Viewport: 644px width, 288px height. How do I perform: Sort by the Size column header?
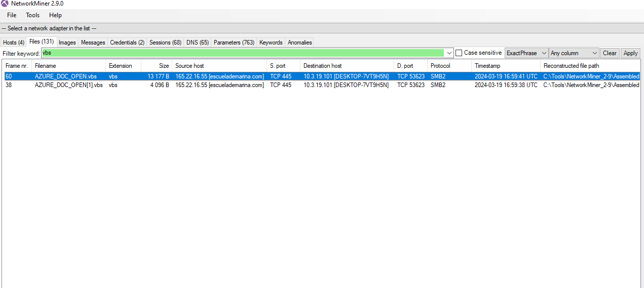point(157,66)
